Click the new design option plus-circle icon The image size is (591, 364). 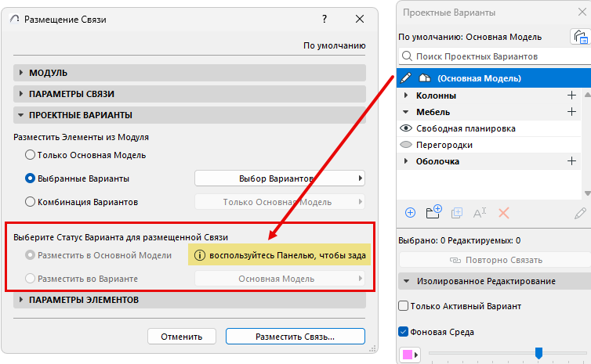pyautogui.click(x=410, y=212)
